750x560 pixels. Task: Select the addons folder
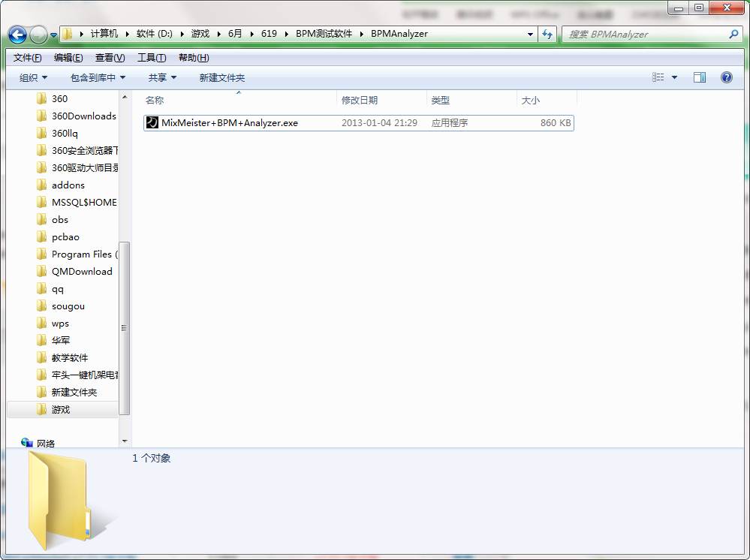pos(68,185)
